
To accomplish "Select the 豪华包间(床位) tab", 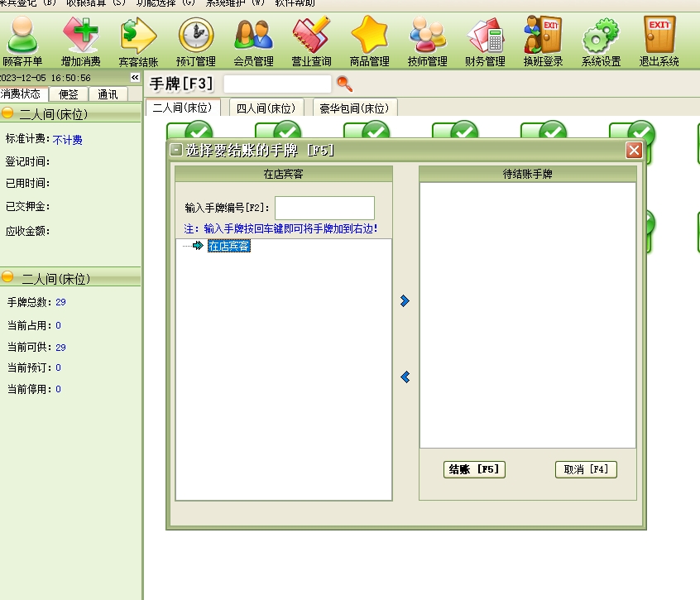I will (x=354, y=108).
